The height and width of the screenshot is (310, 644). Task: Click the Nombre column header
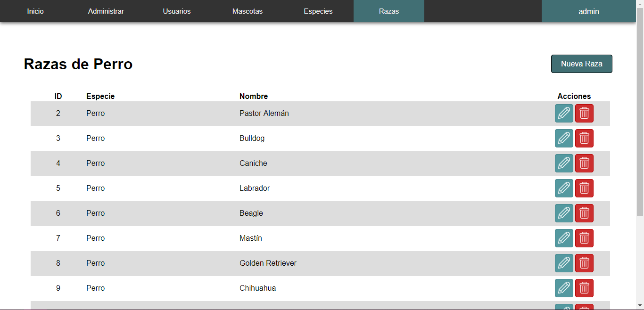click(x=254, y=96)
